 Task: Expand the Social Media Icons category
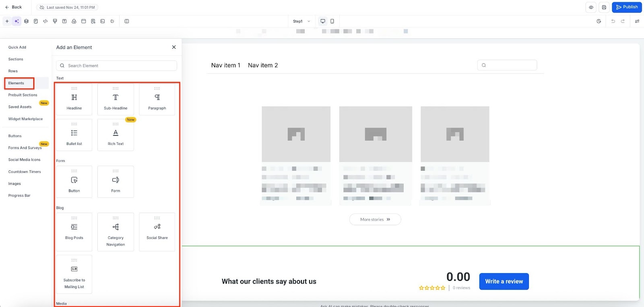(x=24, y=160)
